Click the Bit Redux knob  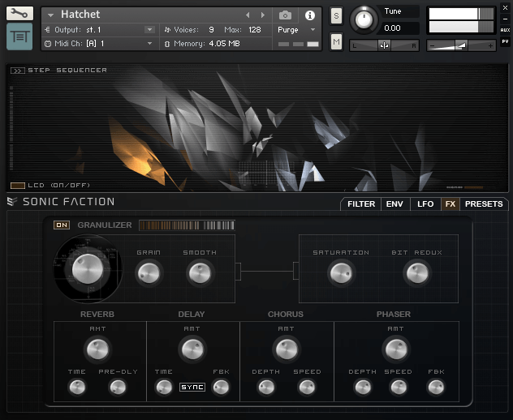[x=417, y=273]
